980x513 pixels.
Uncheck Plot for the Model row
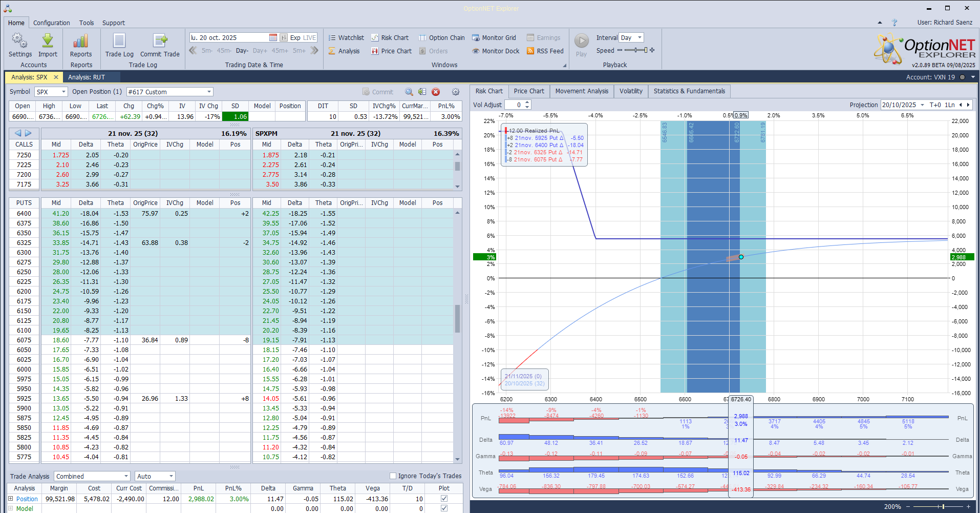pos(444,508)
